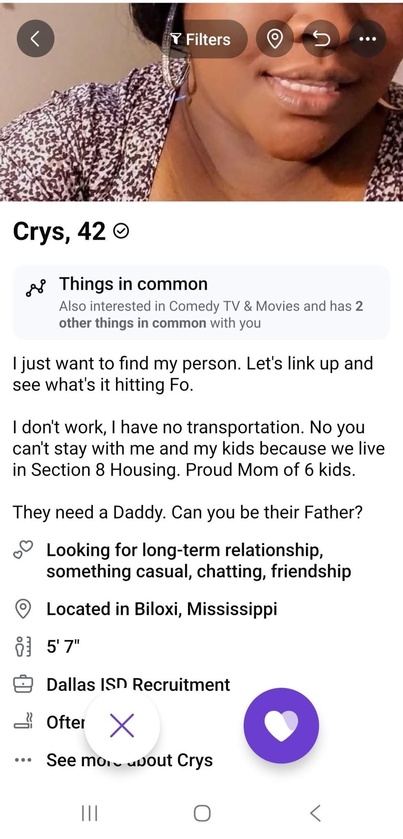Viewport: 403px width, 839px height.
Task: Tap the hearts relationship icon
Action: 23,551
